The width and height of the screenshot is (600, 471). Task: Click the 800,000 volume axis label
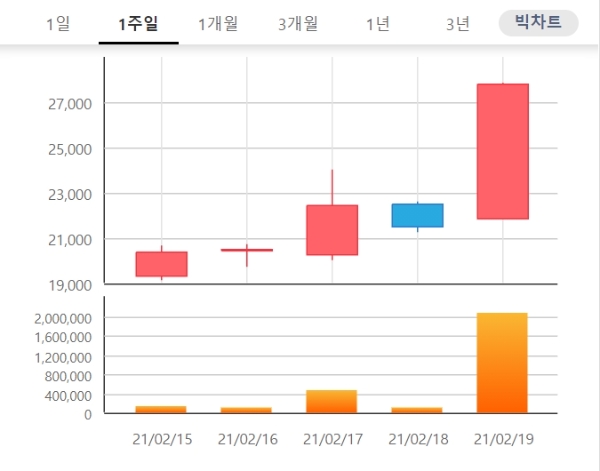point(68,376)
